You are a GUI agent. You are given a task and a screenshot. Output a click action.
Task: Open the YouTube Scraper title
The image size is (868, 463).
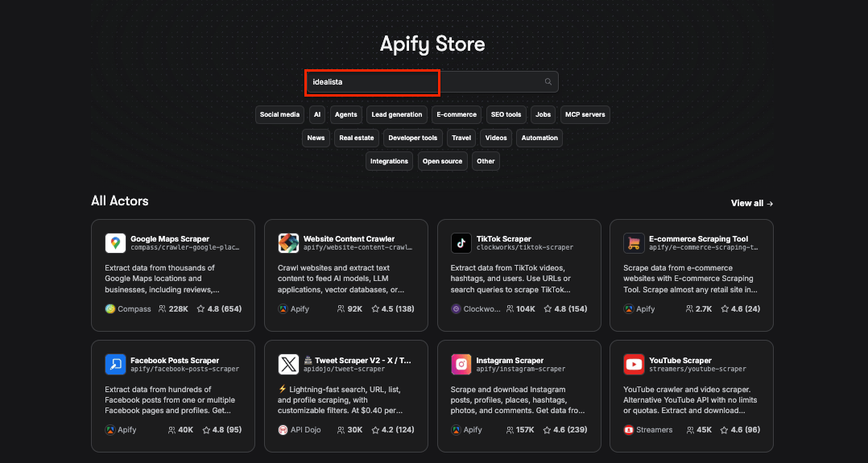pos(680,360)
